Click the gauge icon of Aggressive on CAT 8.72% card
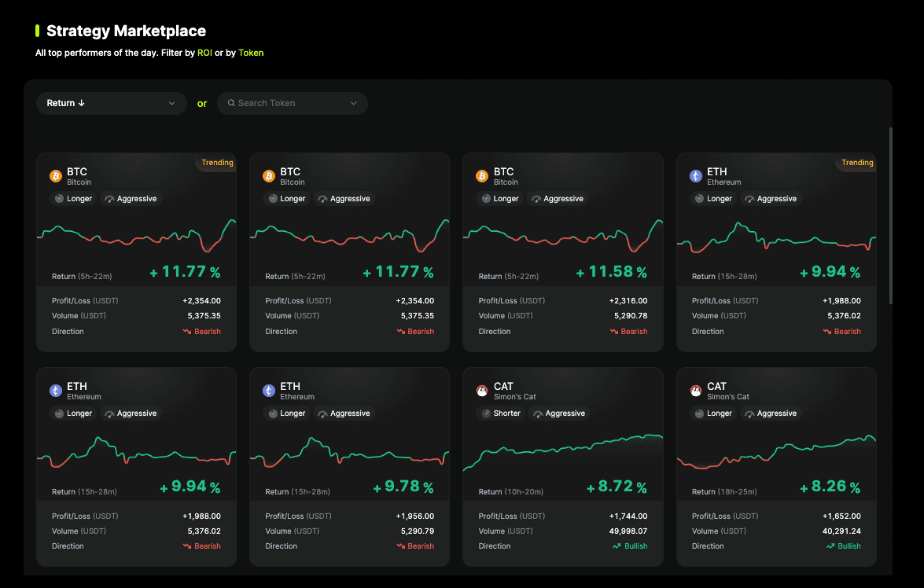Screen dimensions: 924x588 (537, 414)
